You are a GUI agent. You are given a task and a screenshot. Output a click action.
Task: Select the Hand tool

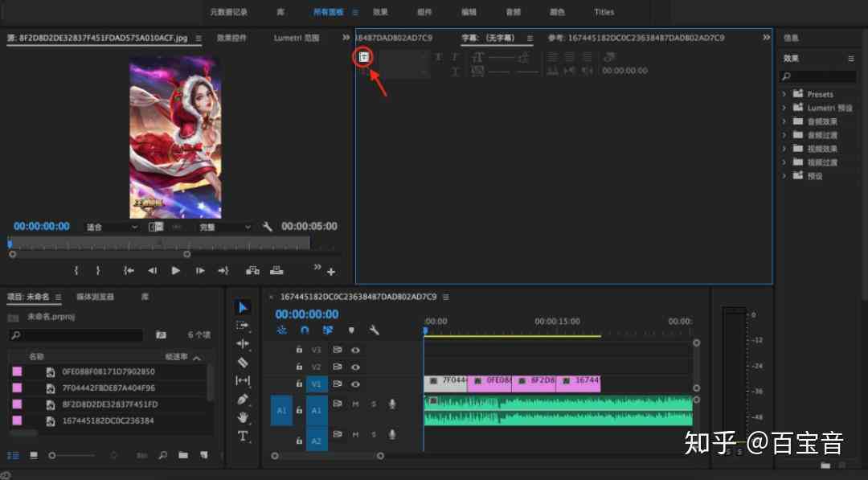[x=243, y=417]
